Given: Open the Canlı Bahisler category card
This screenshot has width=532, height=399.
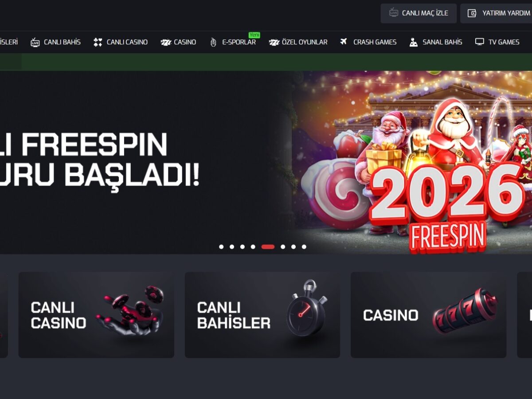Looking at the screenshot, I should click(x=262, y=315).
